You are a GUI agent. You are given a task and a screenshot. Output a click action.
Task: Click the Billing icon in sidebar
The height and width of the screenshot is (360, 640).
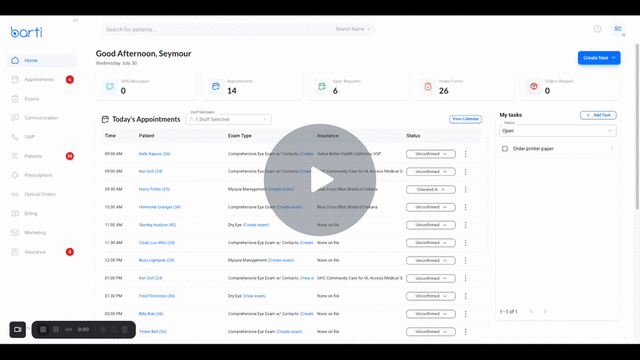pyautogui.click(x=15, y=213)
